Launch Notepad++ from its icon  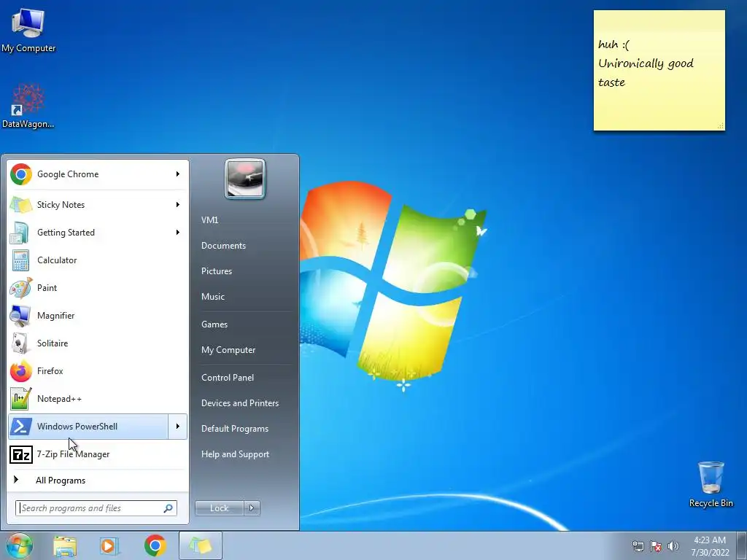click(21, 399)
